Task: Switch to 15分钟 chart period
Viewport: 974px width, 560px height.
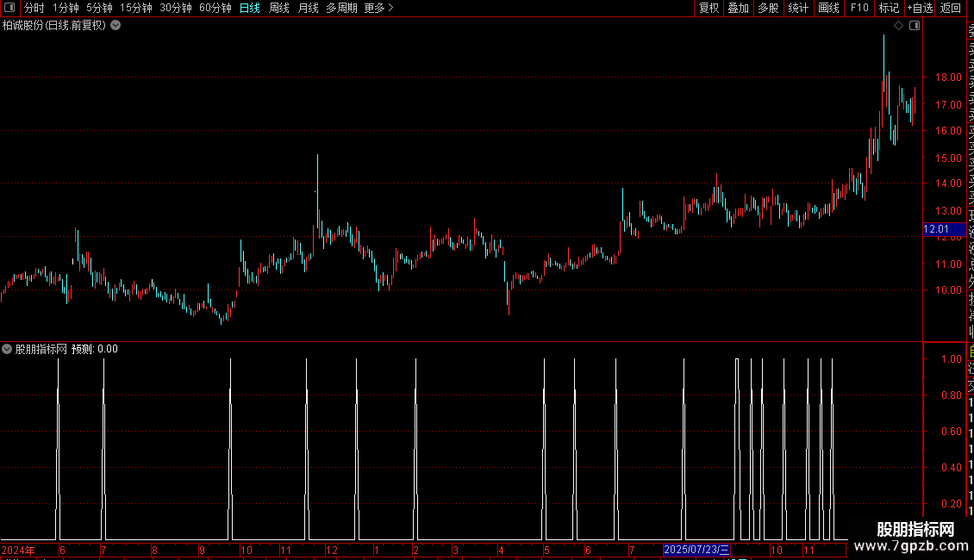Action: pyautogui.click(x=136, y=8)
